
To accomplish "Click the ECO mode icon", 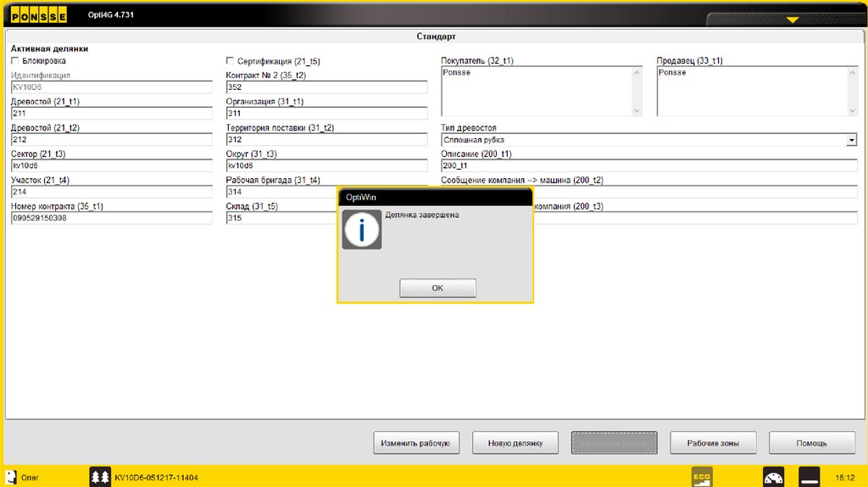I will [x=702, y=476].
